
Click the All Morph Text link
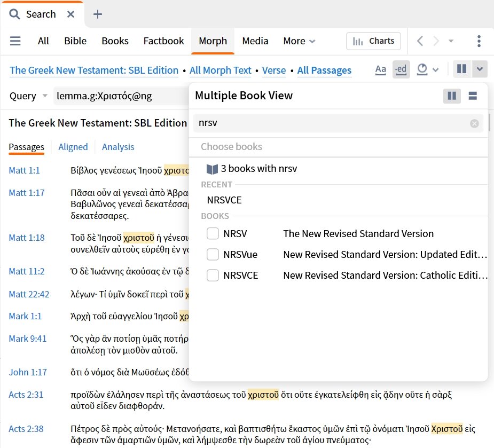(x=220, y=70)
